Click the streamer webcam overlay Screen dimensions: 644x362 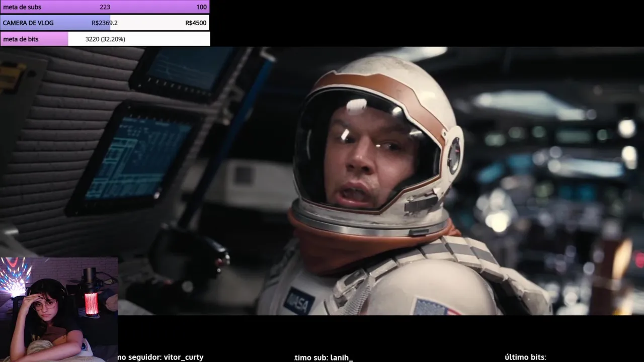(x=59, y=310)
